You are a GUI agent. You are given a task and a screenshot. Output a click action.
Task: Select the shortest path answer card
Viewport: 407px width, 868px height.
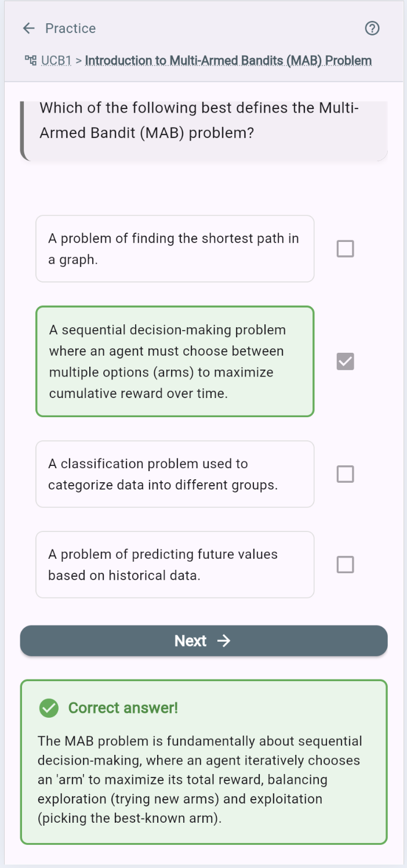coord(175,248)
